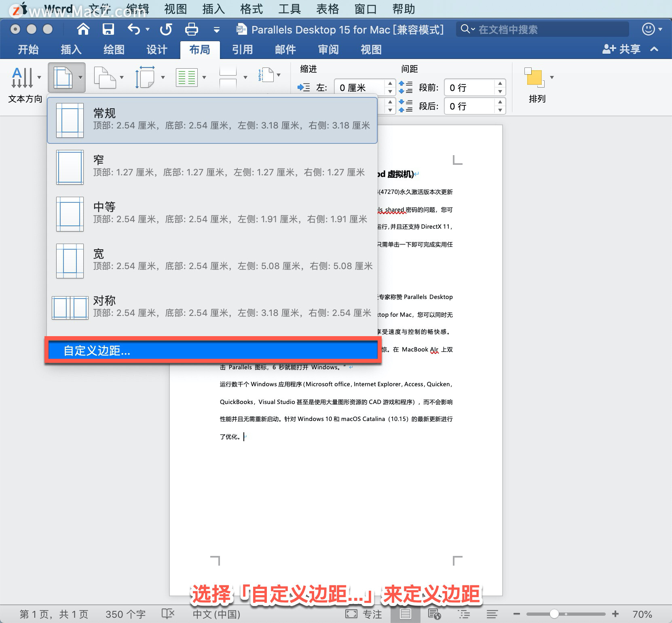Enable 专注 focus mode
Viewport: 672px width, 623px height.
pos(363,614)
